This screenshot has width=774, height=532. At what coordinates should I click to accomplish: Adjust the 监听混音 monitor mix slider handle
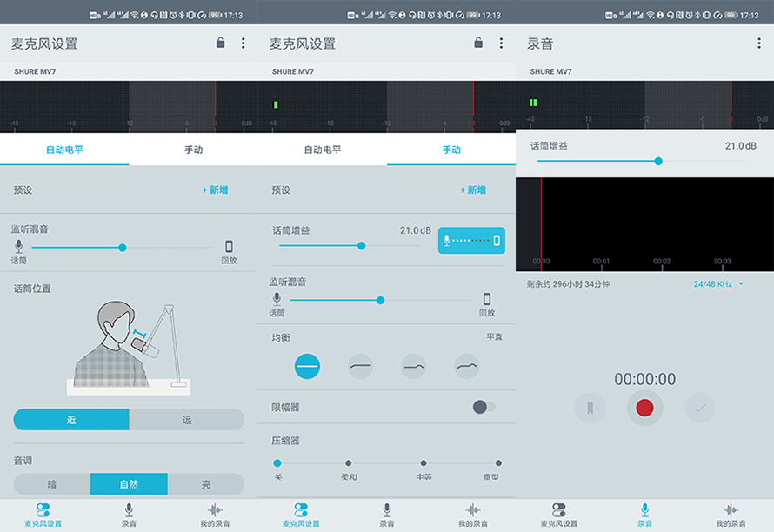tap(123, 247)
